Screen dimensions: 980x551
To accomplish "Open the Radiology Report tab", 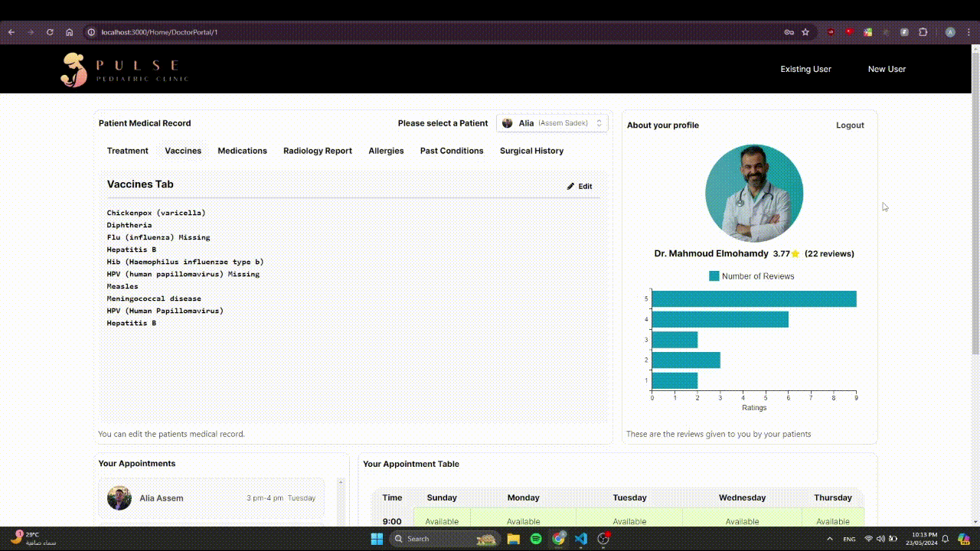I will pyautogui.click(x=318, y=151).
